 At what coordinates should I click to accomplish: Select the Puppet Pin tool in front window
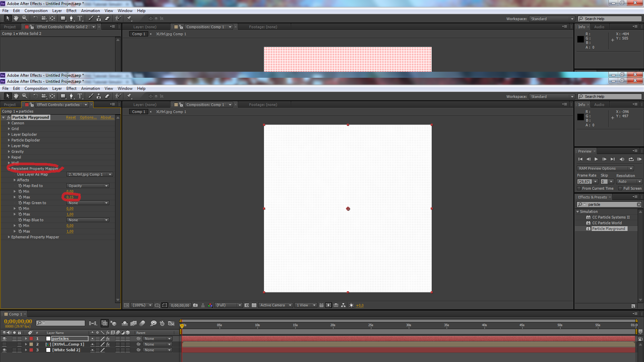pos(129,96)
